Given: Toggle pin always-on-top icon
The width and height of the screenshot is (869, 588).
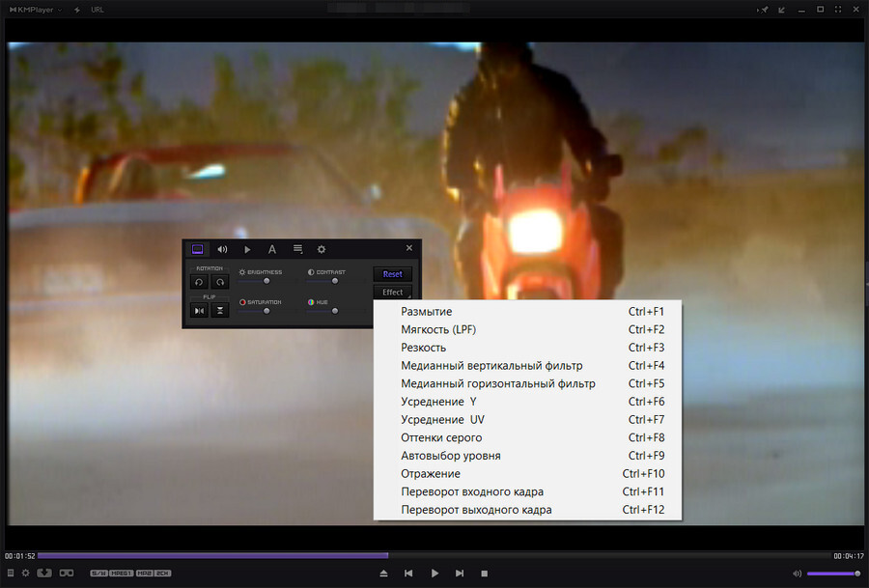Looking at the screenshot, I should [764, 10].
